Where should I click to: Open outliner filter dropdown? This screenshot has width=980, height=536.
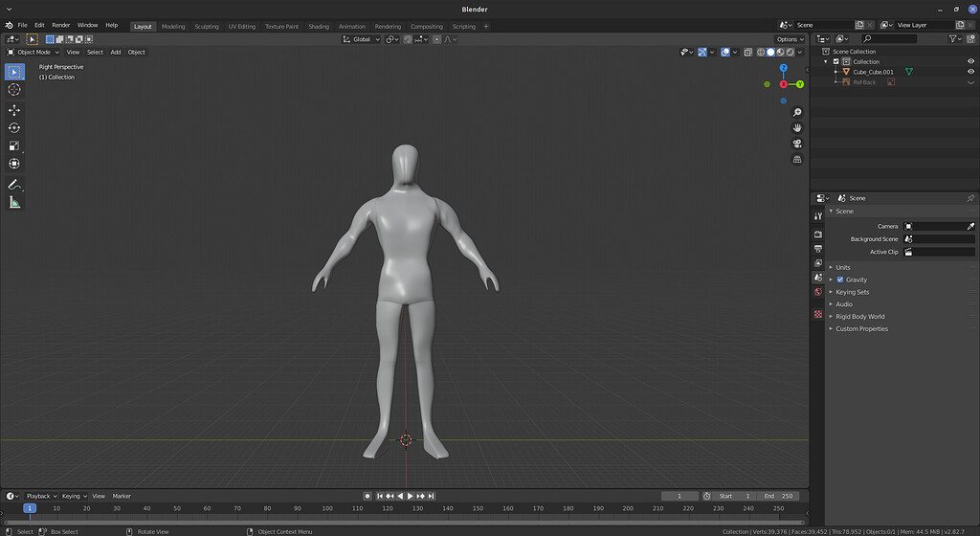(954, 38)
